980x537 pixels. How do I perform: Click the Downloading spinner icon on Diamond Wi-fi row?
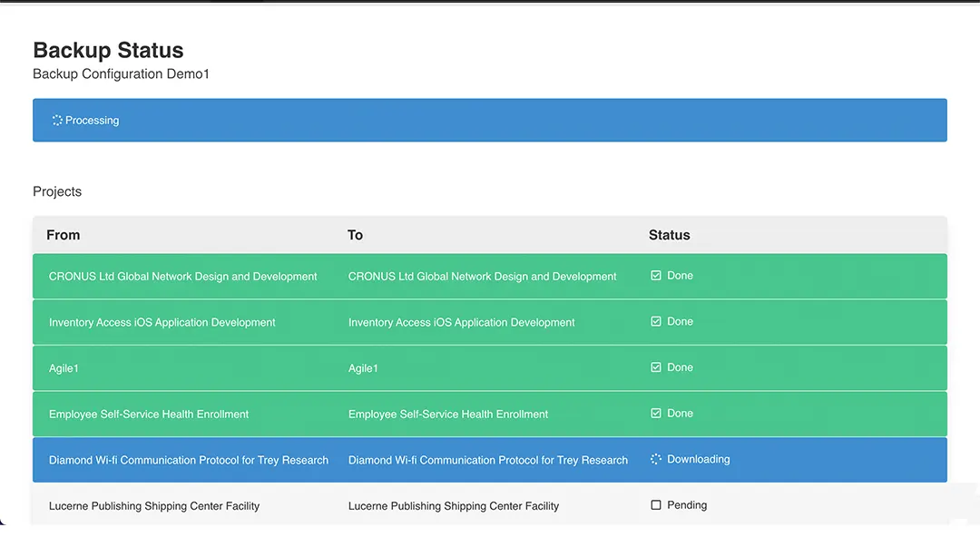654,459
